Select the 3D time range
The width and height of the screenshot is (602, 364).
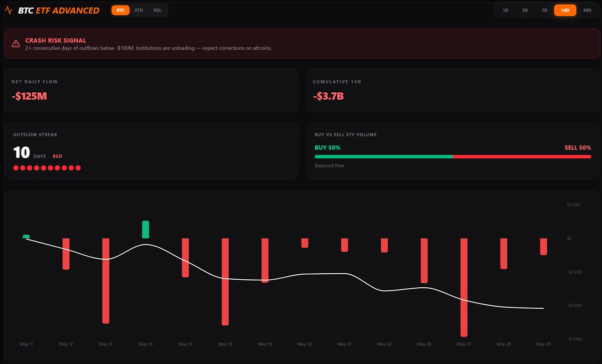[525, 10]
